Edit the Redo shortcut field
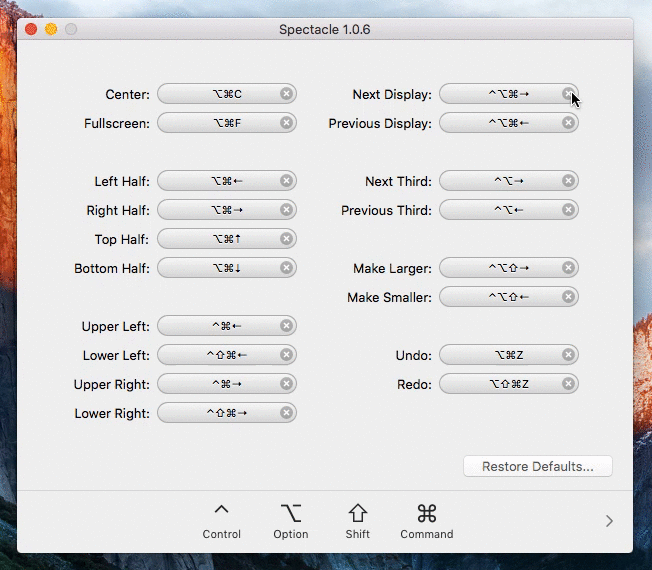Screen dimensions: 652x570 (x=509, y=384)
